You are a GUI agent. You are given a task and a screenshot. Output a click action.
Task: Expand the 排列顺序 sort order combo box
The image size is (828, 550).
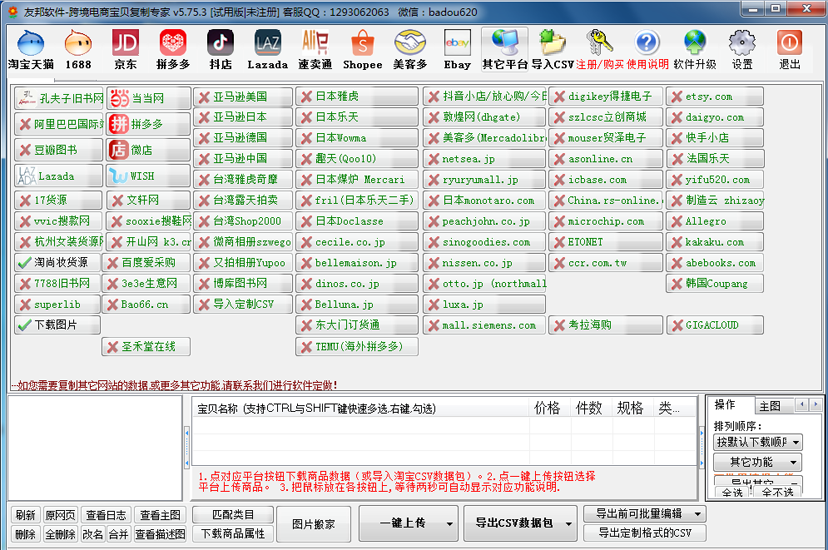click(x=757, y=441)
